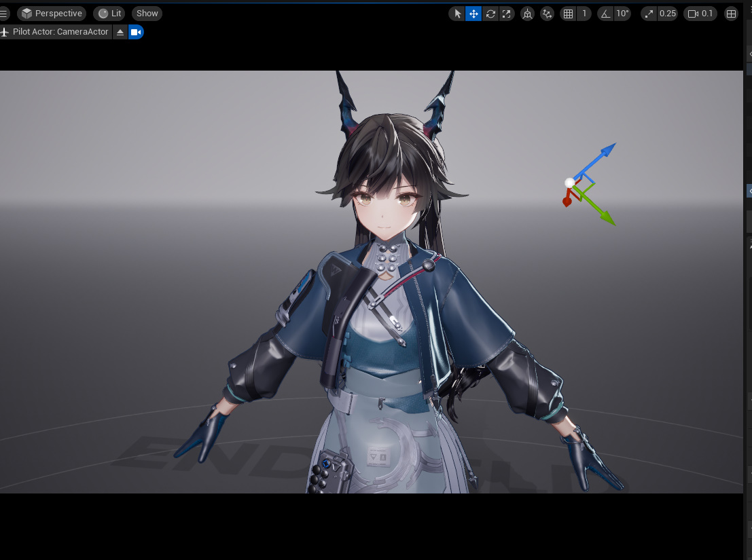Toggle world/local coordinate system icon
This screenshot has height=560, width=752.
pyautogui.click(x=528, y=14)
